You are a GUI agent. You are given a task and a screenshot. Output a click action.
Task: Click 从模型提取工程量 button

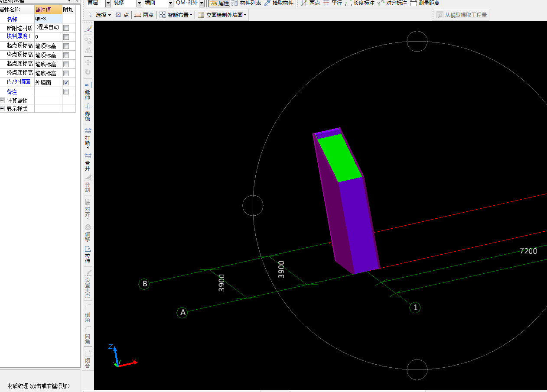[x=462, y=15]
